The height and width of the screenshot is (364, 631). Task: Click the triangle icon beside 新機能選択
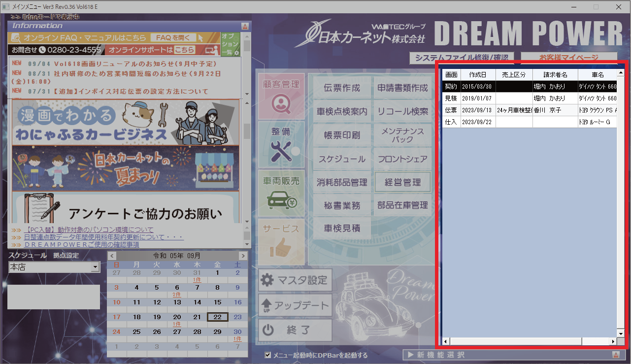(x=615, y=355)
